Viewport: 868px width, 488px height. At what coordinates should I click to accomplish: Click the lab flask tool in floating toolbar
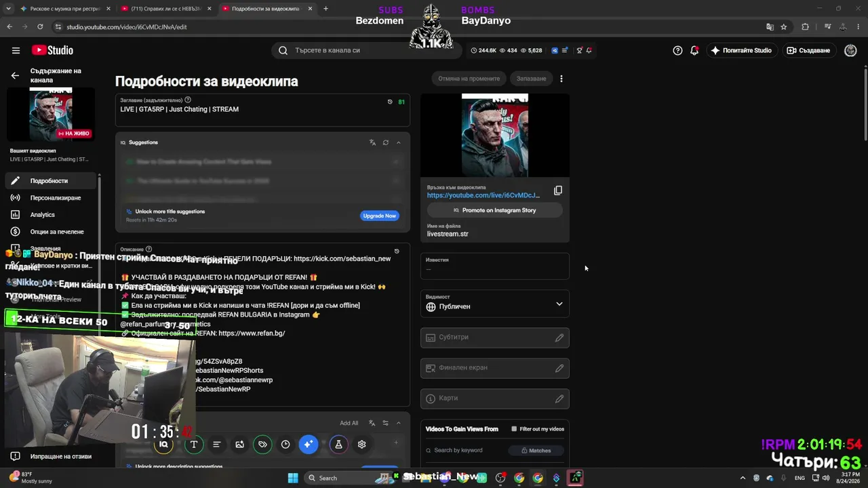coord(338,445)
